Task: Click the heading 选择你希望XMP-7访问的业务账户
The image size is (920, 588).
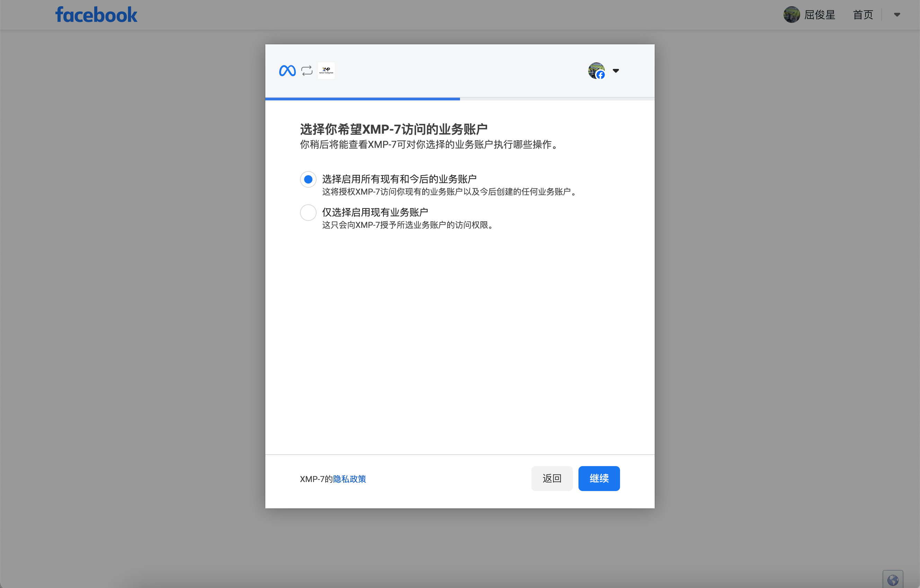Action: pyautogui.click(x=393, y=129)
